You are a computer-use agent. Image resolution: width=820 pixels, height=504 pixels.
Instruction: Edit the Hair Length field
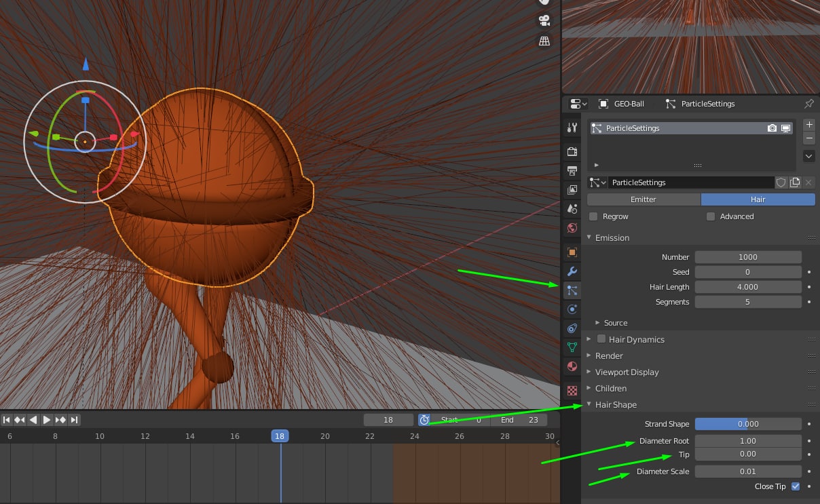tap(748, 287)
